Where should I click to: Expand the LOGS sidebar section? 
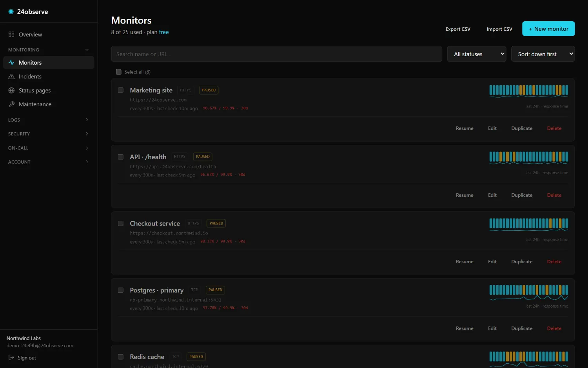[49, 120]
